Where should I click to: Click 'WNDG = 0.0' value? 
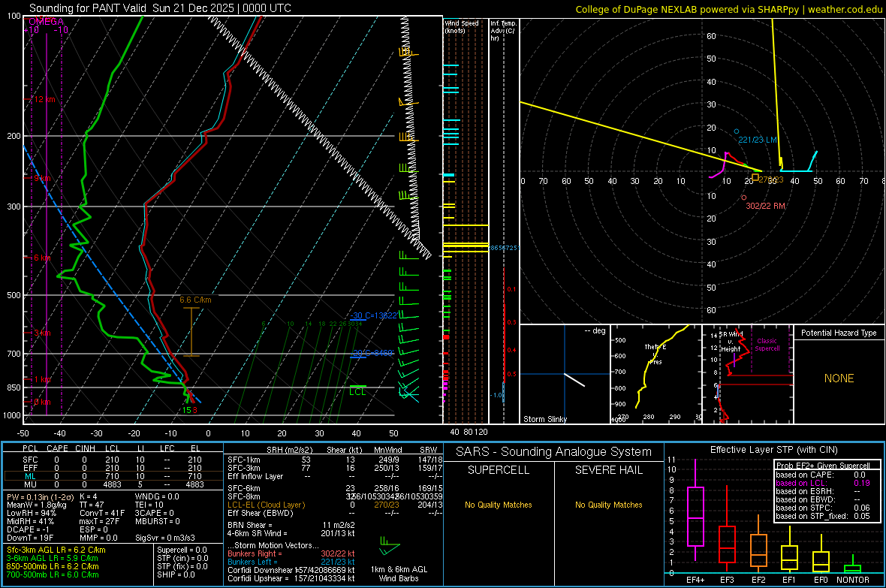pos(157,497)
